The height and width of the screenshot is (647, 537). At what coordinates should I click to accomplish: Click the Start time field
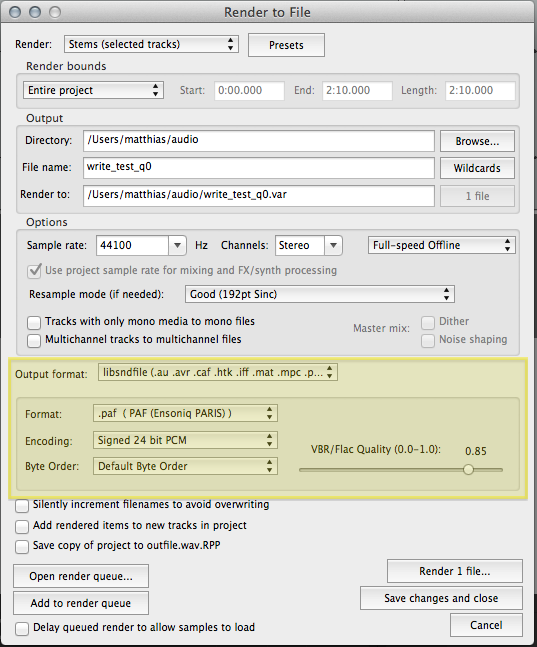[249, 90]
